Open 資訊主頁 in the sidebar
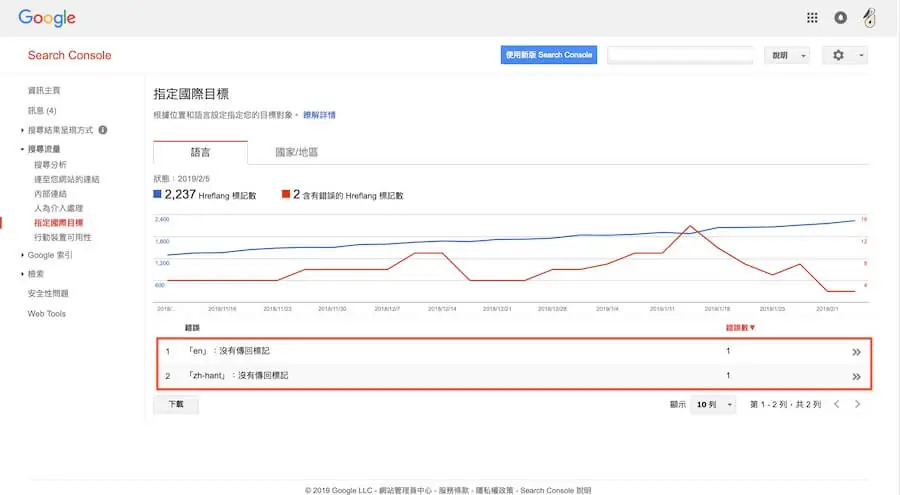Viewport: 900px width, 495px height. coord(44,90)
